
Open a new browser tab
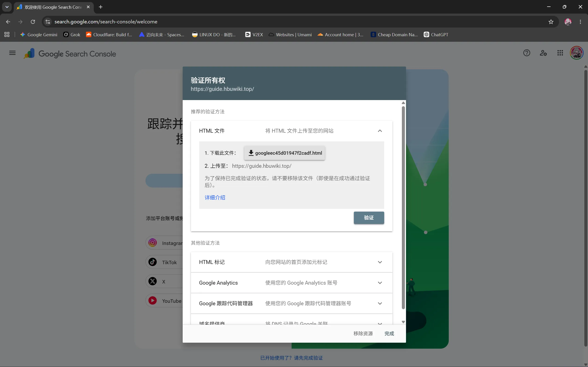(x=101, y=7)
